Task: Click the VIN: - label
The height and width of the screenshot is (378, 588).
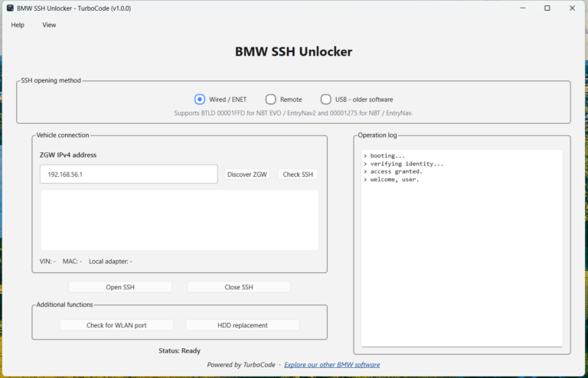Action: 47,262
